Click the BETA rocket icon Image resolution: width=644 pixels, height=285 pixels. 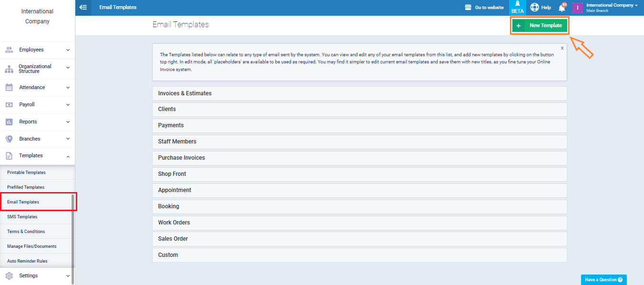tap(517, 5)
